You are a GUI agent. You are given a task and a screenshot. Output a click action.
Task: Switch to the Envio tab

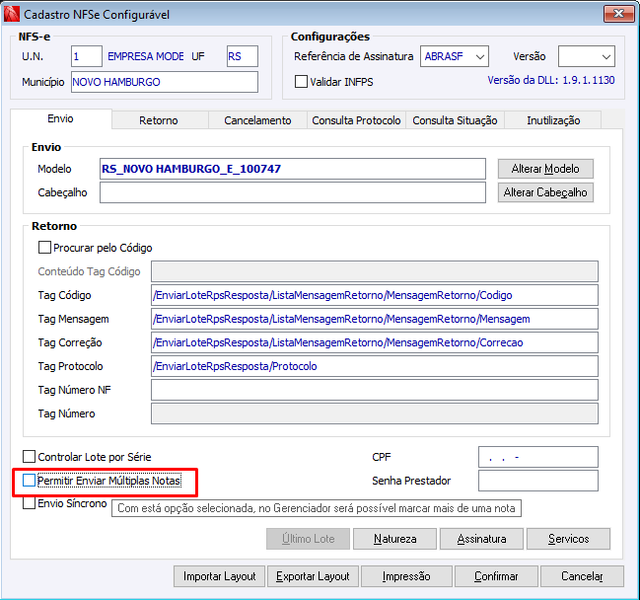click(x=60, y=119)
